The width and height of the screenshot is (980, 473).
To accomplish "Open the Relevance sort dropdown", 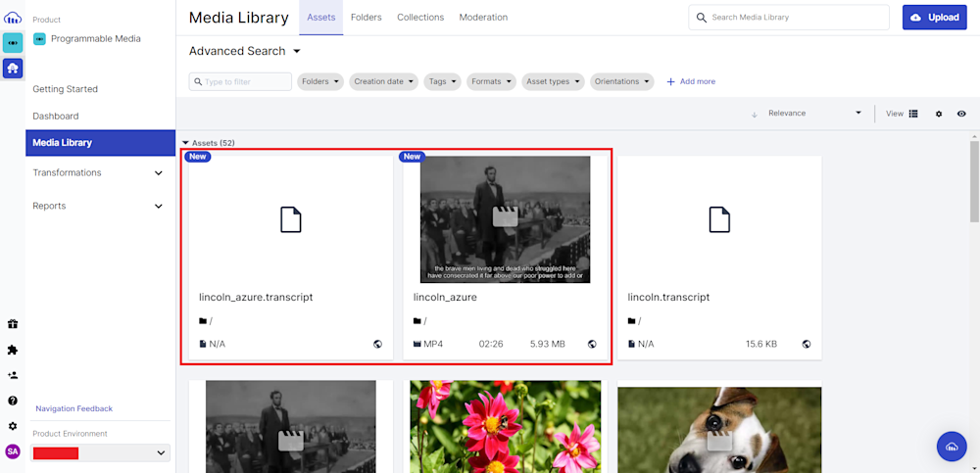I will [815, 113].
